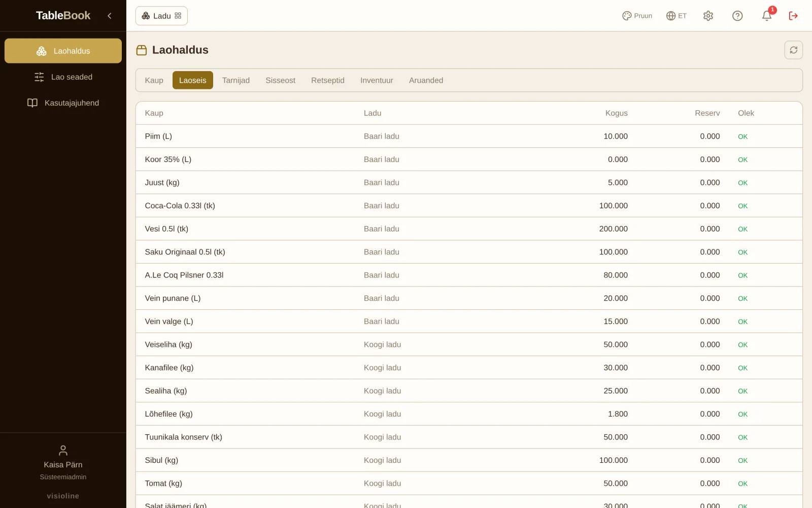Screen dimensions: 812x508
Task: Click Koogi ladu in Veiseliha row
Action: 382,344
